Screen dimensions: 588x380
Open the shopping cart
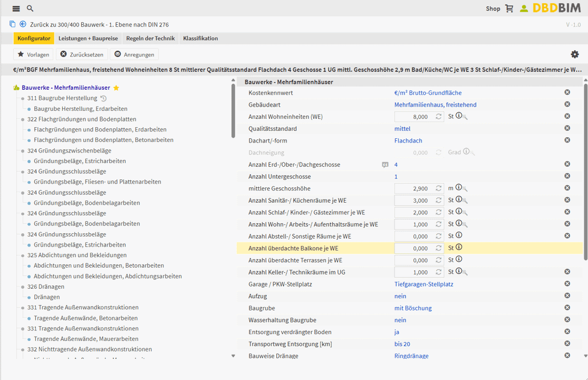tap(509, 8)
